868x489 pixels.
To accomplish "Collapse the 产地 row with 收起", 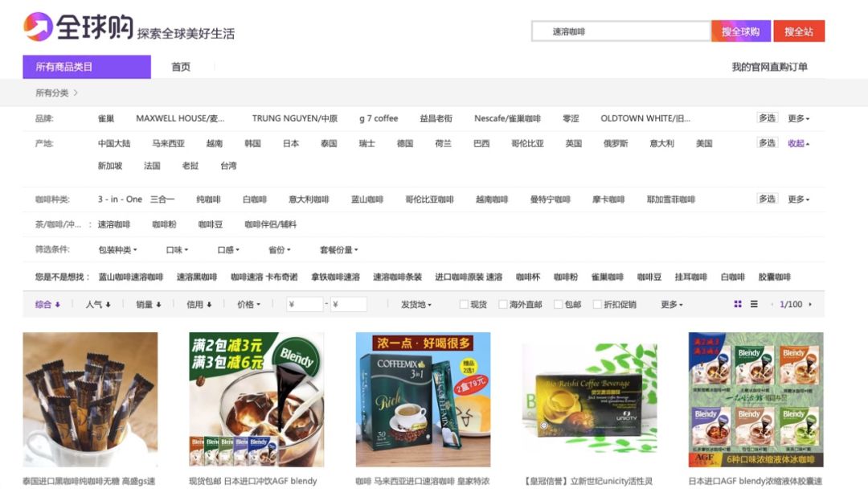I will pyautogui.click(x=799, y=143).
